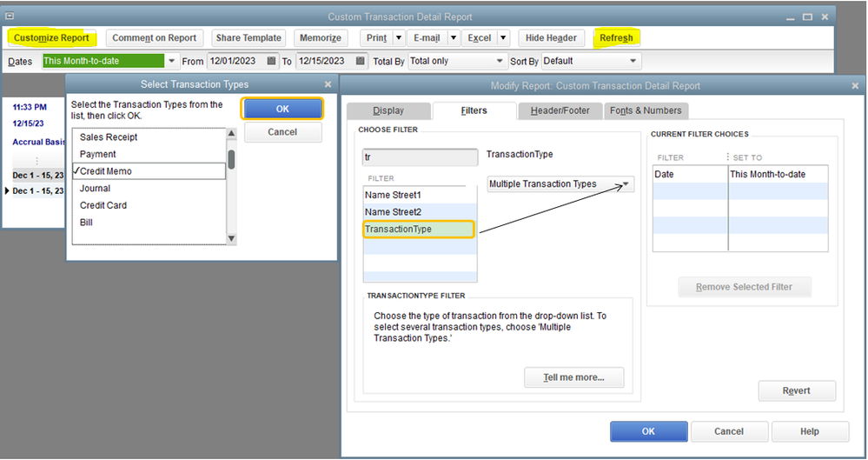Click Remove Selected Filter button
The image size is (868, 460).
click(745, 287)
